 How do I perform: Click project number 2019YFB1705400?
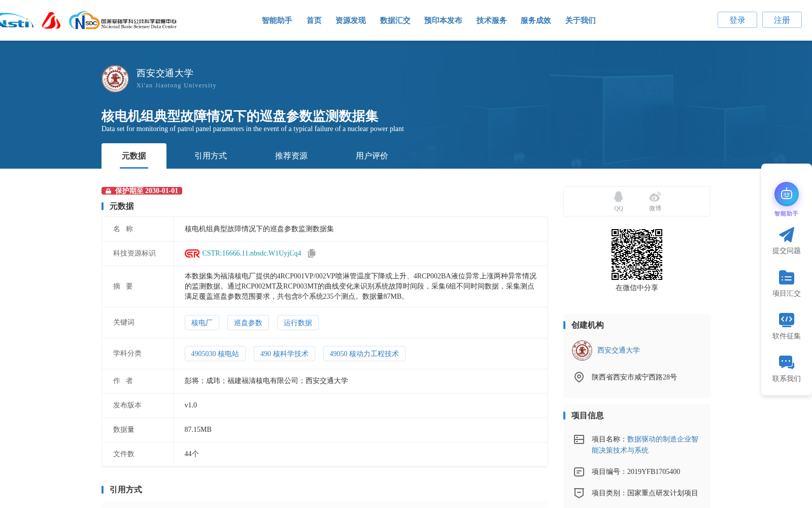click(x=654, y=472)
